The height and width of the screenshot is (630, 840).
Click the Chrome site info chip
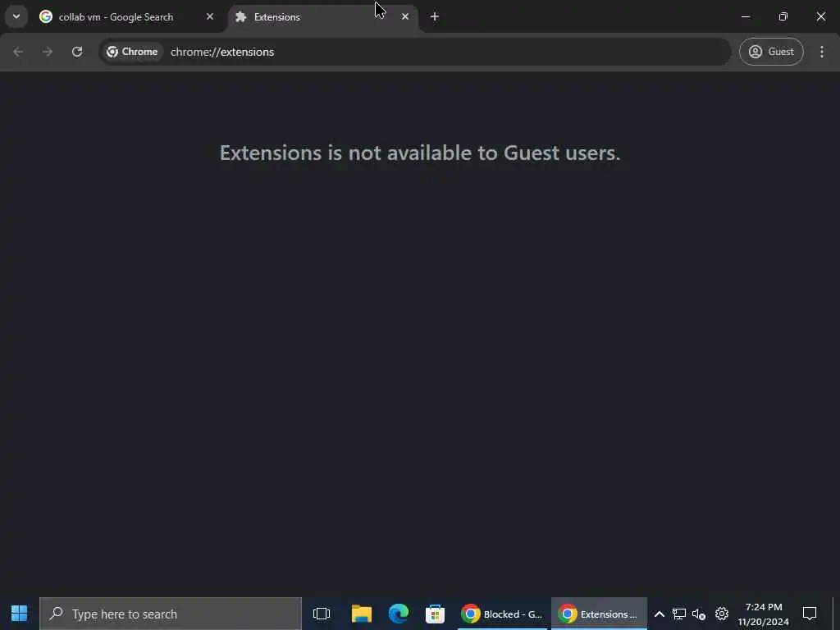tap(132, 52)
